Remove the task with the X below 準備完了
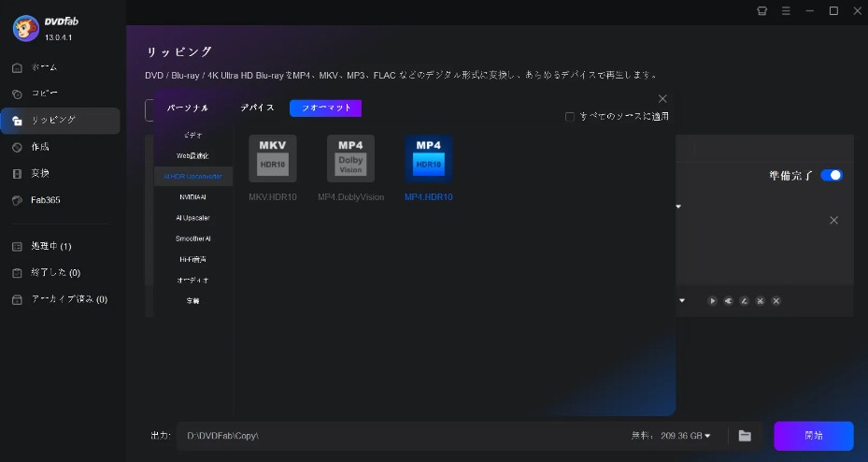The image size is (868, 462). (x=833, y=221)
